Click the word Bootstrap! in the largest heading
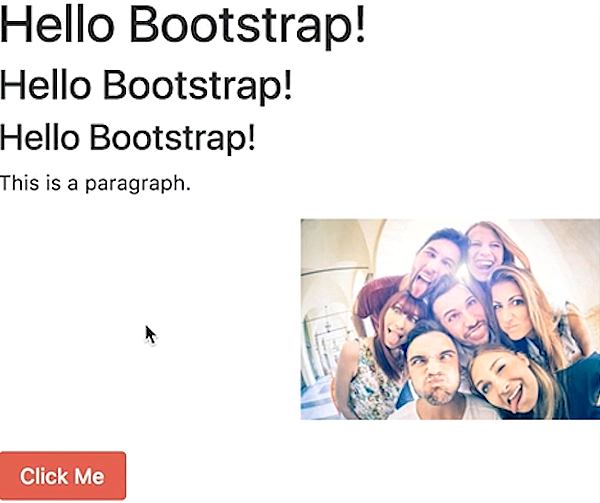 point(248,26)
